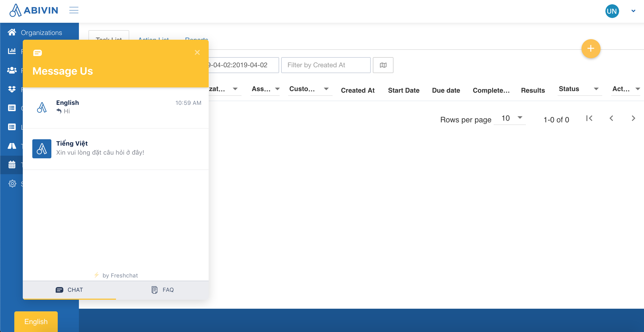
Task: Click the calendar sidebar icon
Action: coord(12,164)
